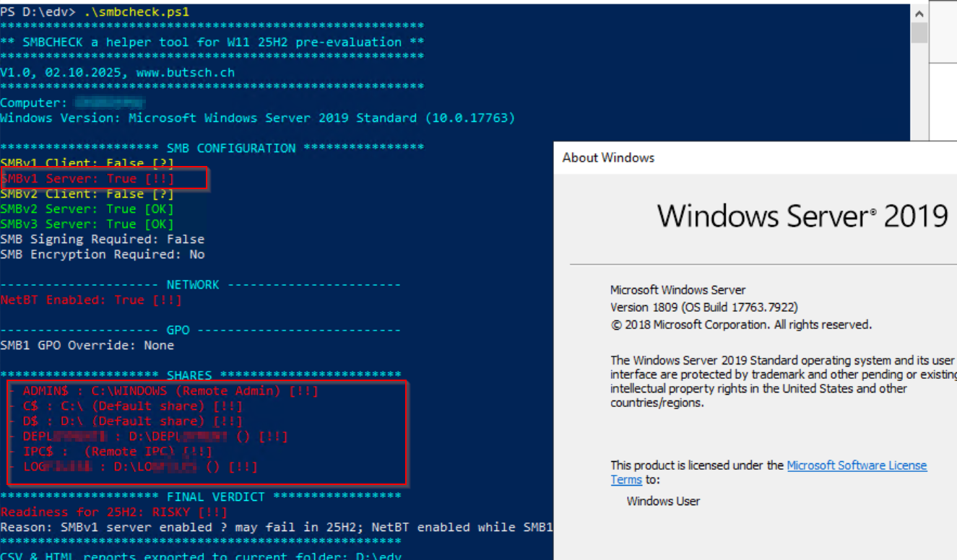Click the Readiness for 25H2: RISKY line
This screenshot has height=560, width=957.
click(x=113, y=512)
